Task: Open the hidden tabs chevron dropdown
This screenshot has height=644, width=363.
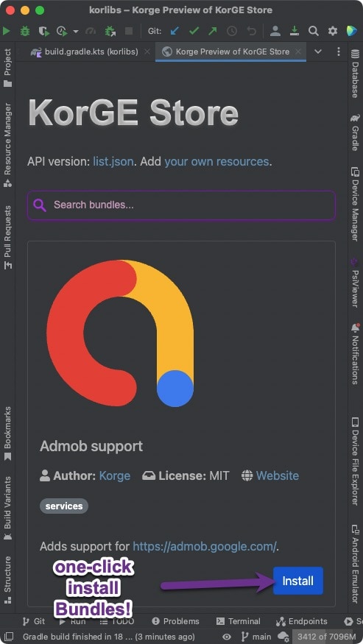Action: tap(318, 52)
